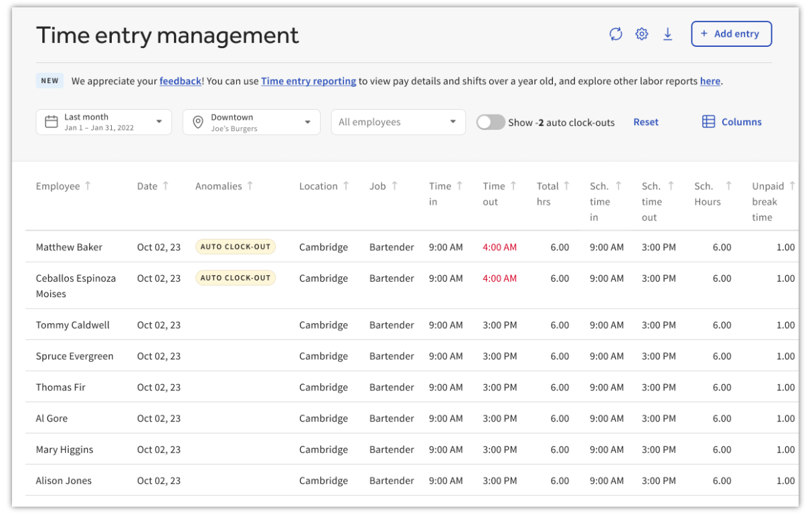Viewport: 812px width, 514px height.
Task: Open the Time entry reporting link
Action: (309, 81)
